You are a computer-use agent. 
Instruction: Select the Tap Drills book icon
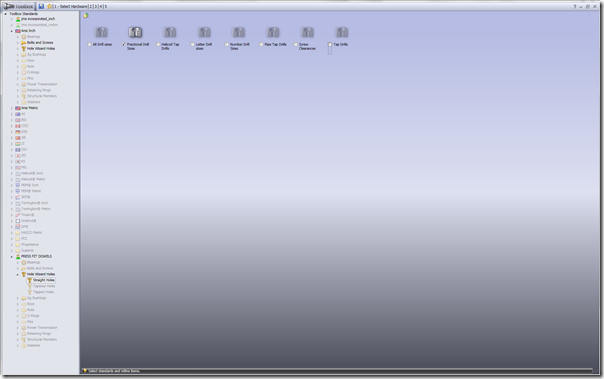pyautogui.click(x=342, y=32)
